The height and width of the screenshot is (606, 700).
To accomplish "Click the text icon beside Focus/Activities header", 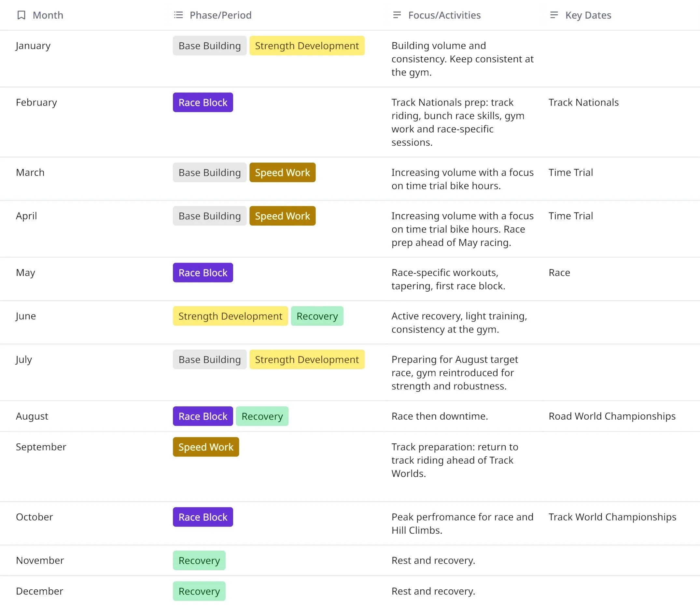I will (397, 15).
